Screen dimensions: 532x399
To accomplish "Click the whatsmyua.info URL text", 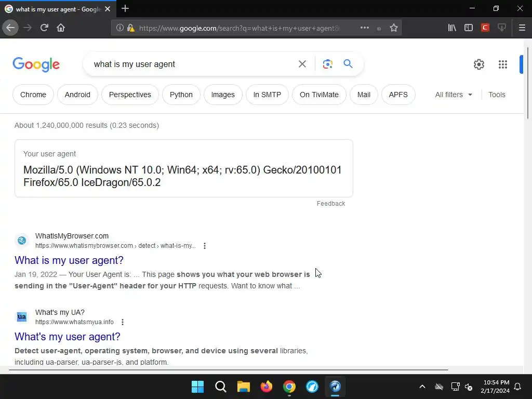I will coord(75,322).
